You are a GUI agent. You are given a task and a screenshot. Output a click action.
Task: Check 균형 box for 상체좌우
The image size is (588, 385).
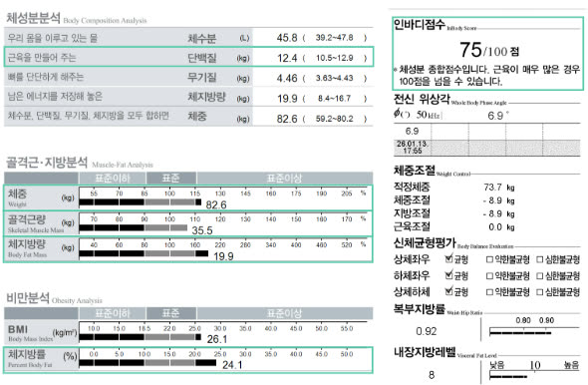(x=448, y=259)
